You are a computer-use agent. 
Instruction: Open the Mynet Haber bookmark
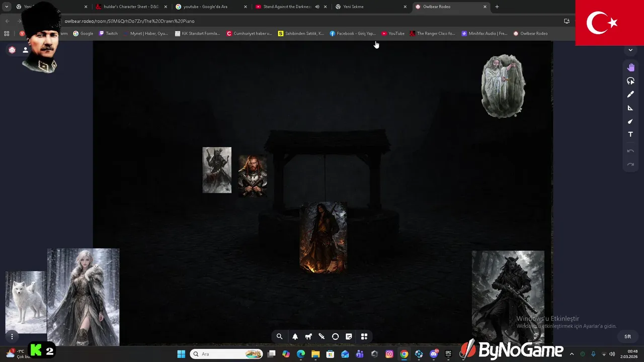click(145, 34)
